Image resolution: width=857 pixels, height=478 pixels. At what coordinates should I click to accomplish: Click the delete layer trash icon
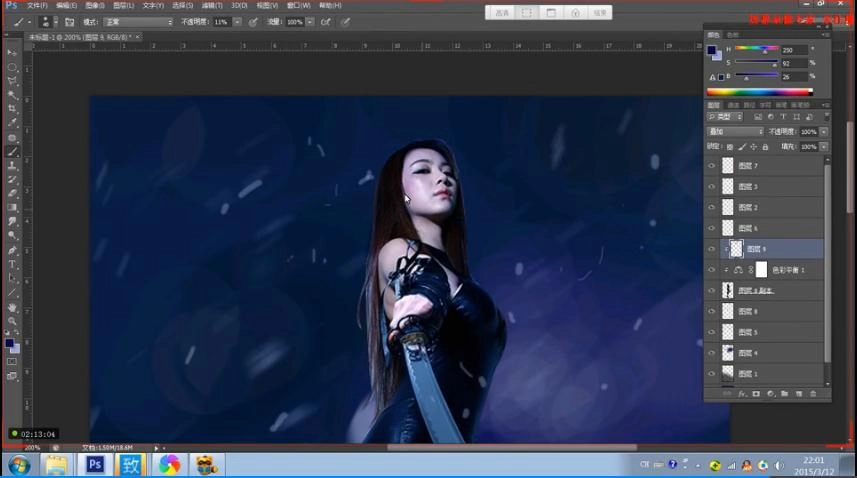click(x=812, y=394)
